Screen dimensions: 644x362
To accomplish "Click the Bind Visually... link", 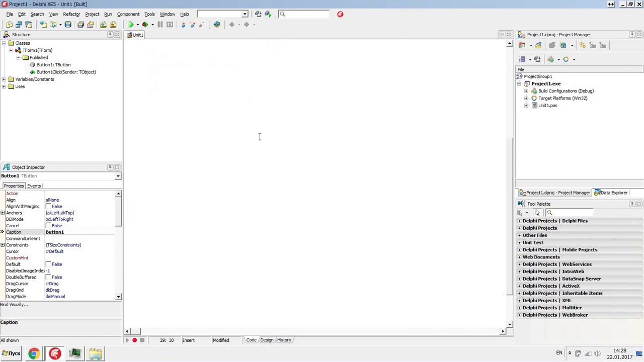I will click(x=14, y=305).
